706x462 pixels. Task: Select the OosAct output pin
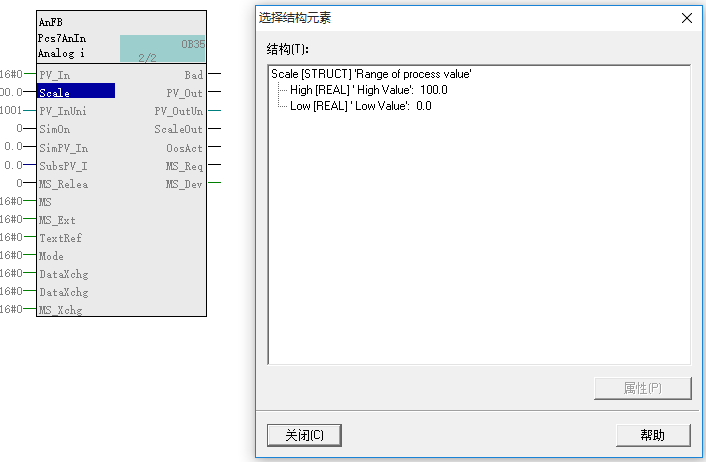pos(184,148)
